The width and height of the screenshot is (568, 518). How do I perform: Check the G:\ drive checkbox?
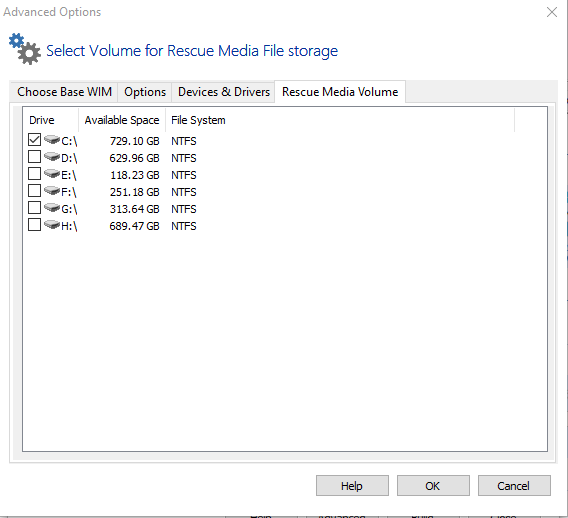click(x=34, y=208)
